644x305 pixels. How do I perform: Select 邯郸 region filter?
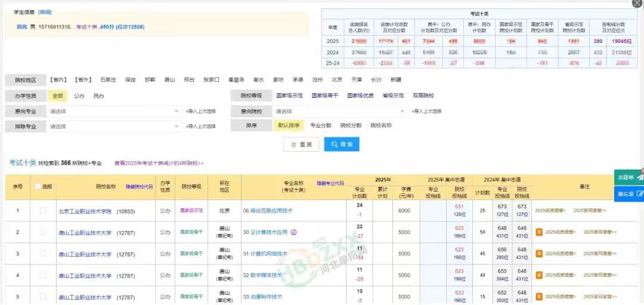(150, 80)
